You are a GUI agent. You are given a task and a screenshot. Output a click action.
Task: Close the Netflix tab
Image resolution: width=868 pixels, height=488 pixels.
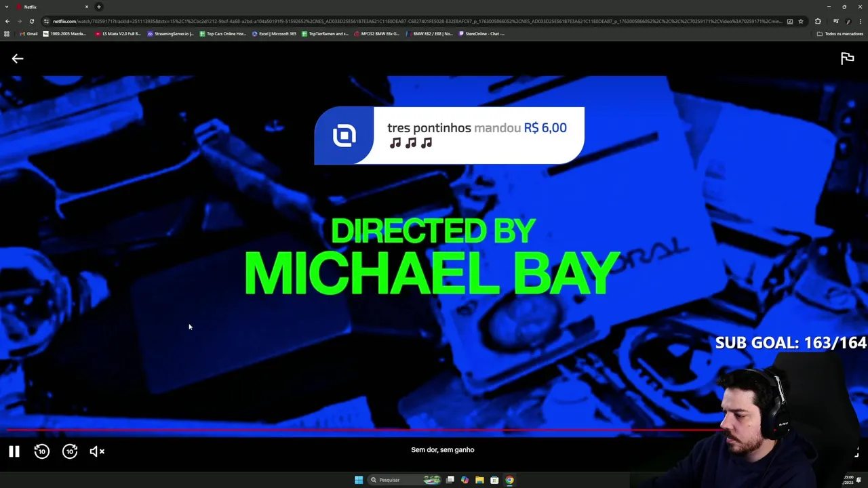coord(87,7)
